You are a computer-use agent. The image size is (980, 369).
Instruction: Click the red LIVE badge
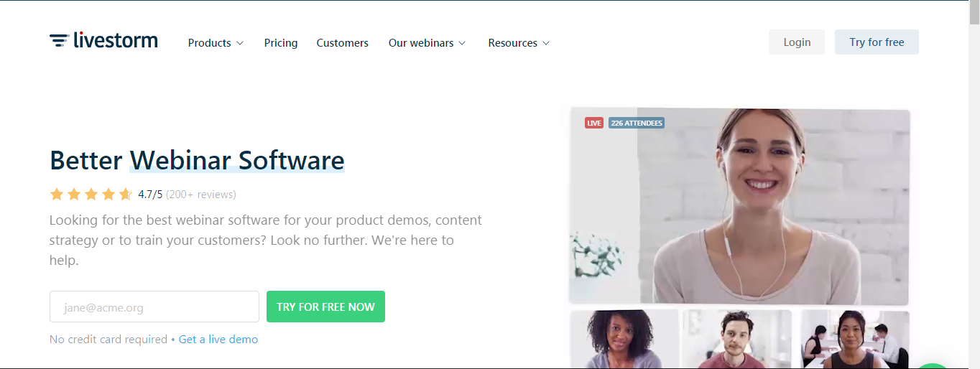(x=593, y=123)
